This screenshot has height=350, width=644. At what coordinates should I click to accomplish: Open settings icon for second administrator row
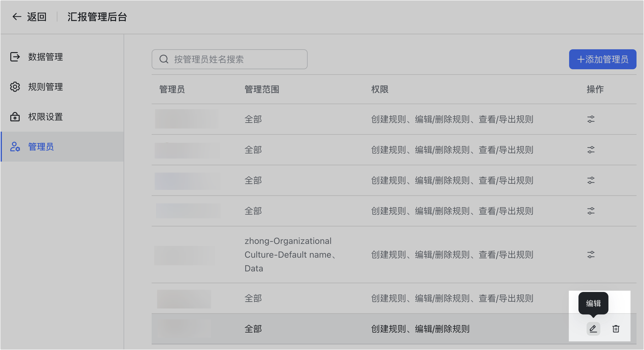(591, 150)
